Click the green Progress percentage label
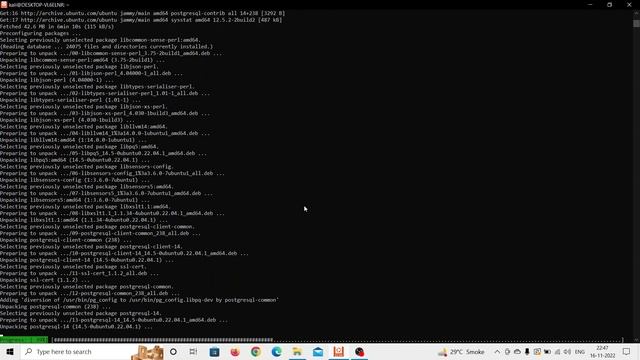 tap(24, 340)
